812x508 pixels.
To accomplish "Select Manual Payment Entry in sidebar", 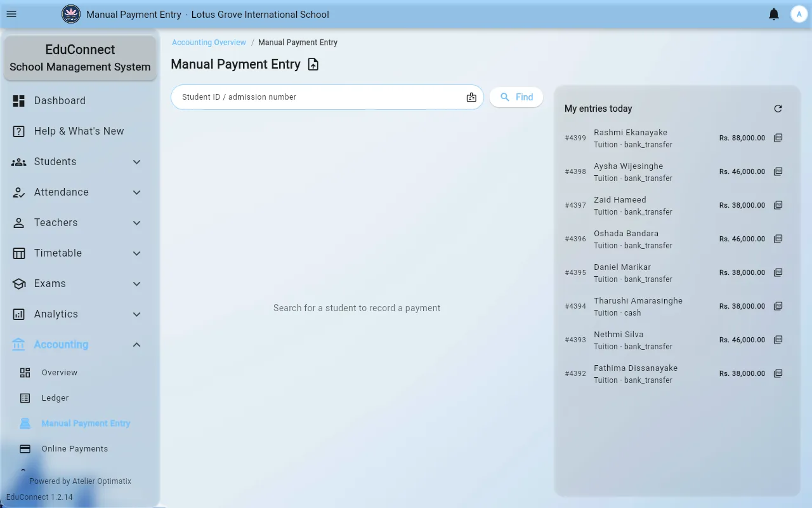I will click(x=80, y=424).
